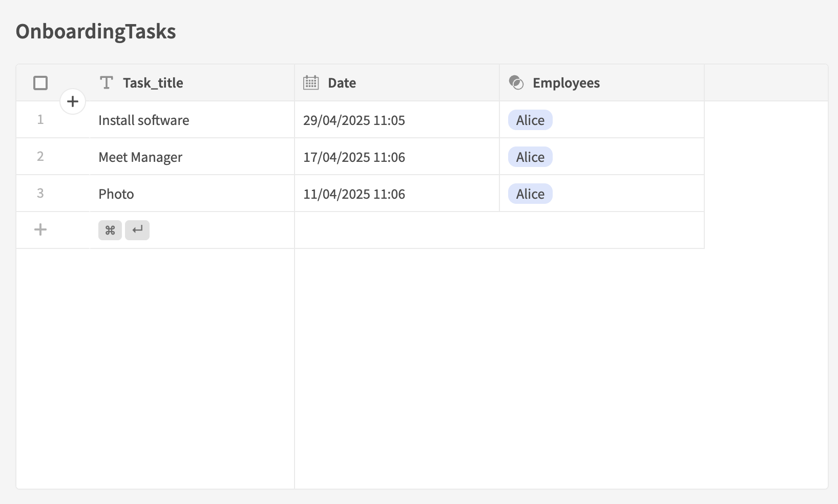Toggle the select-all rows checkbox
Screen dimensions: 838x504
(x=40, y=83)
